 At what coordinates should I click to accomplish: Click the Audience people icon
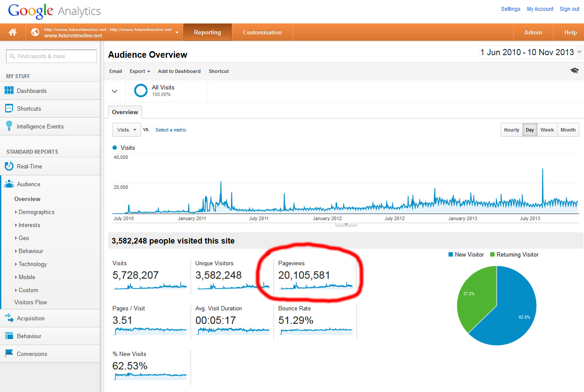pyautogui.click(x=9, y=184)
